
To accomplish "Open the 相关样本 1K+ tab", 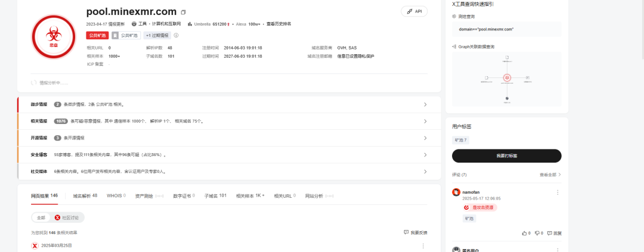I will coord(250,196).
